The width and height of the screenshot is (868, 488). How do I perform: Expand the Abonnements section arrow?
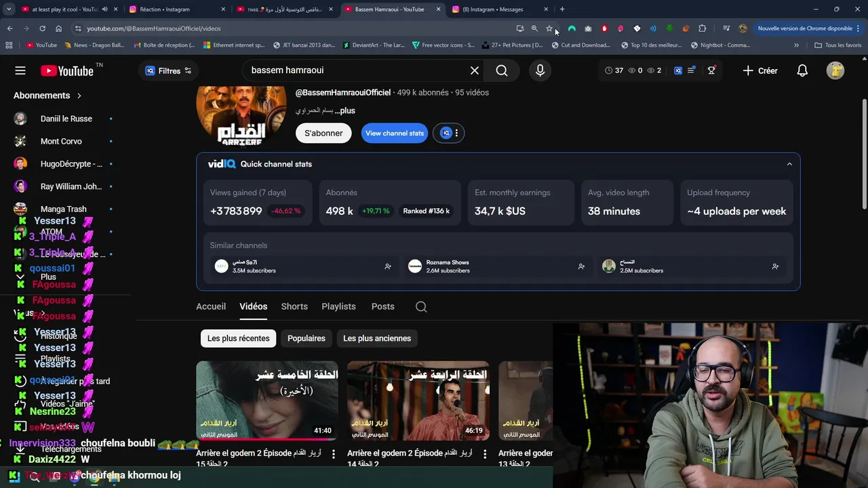79,96
